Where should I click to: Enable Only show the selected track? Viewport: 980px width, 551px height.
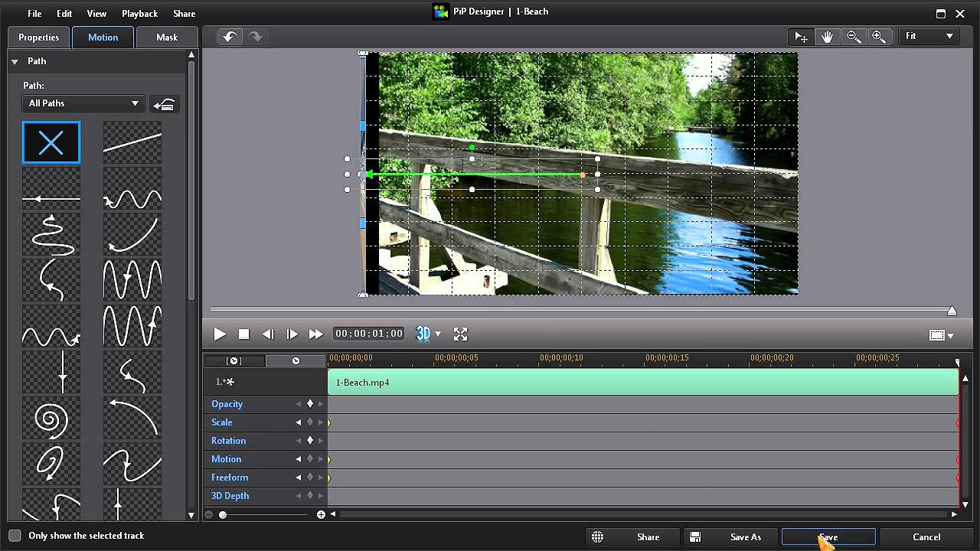coord(15,536)
